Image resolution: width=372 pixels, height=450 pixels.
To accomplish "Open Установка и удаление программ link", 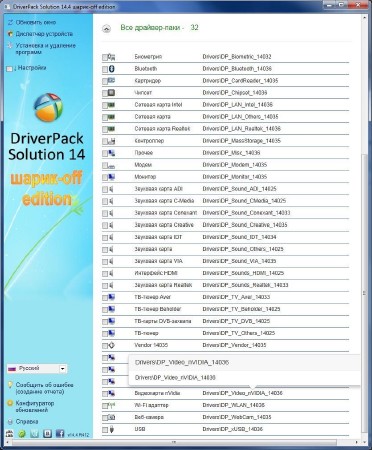I will (x=46, y=49).
